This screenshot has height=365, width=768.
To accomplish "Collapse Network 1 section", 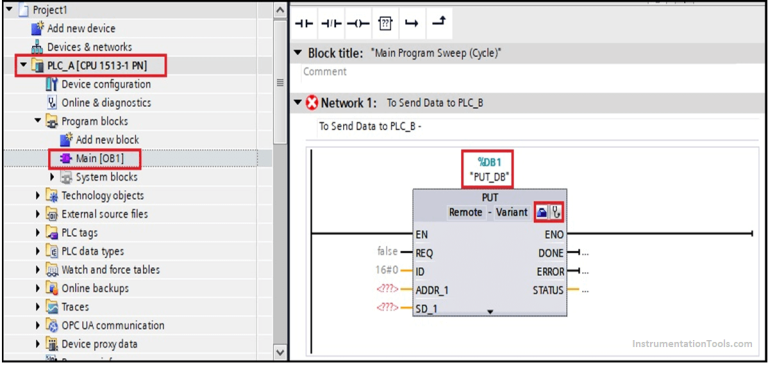I will click(297, 103).
